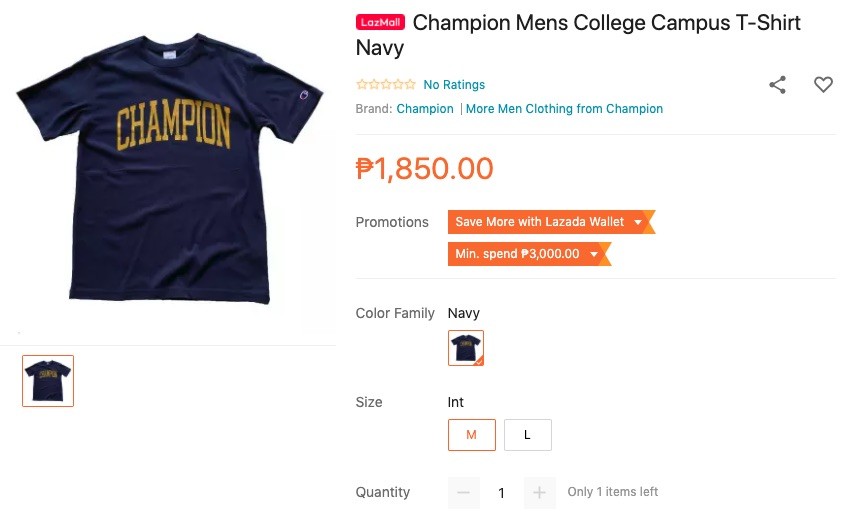The width and height of the screenshot is (853, 516).
Task: Click the LazMall badge
Action: [x=380, y=22]
